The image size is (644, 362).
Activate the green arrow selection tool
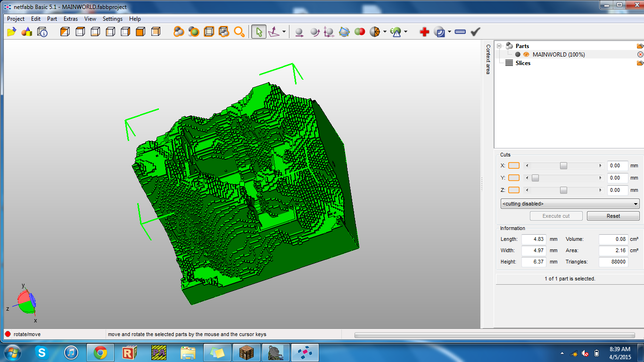click(x=258, y=32)
